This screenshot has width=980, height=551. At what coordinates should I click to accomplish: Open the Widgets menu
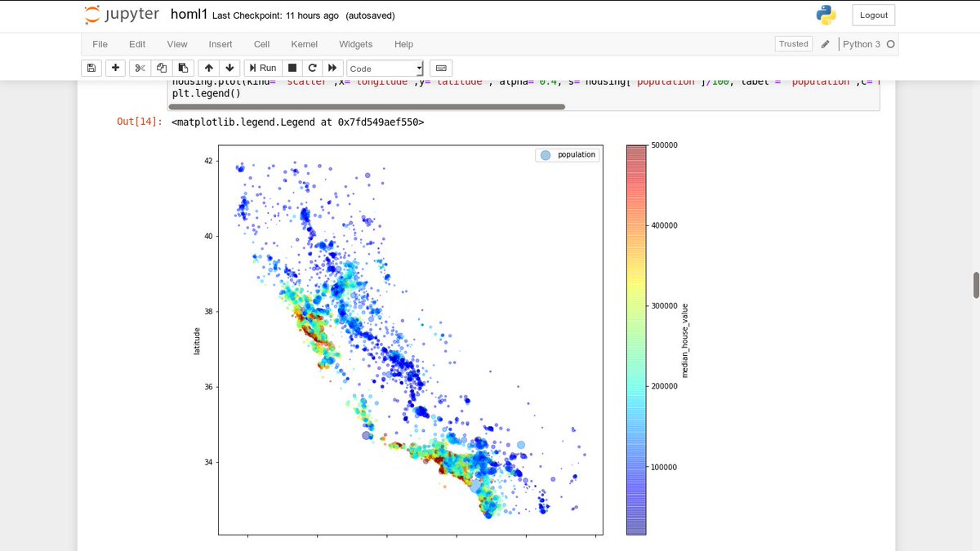coord(355,44)
